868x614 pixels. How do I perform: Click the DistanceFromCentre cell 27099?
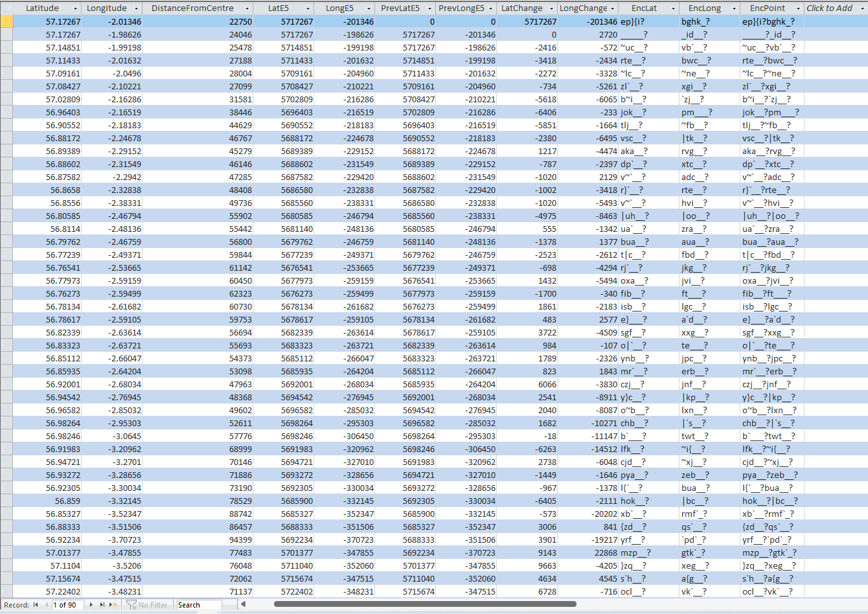click(x=199, y=86)
